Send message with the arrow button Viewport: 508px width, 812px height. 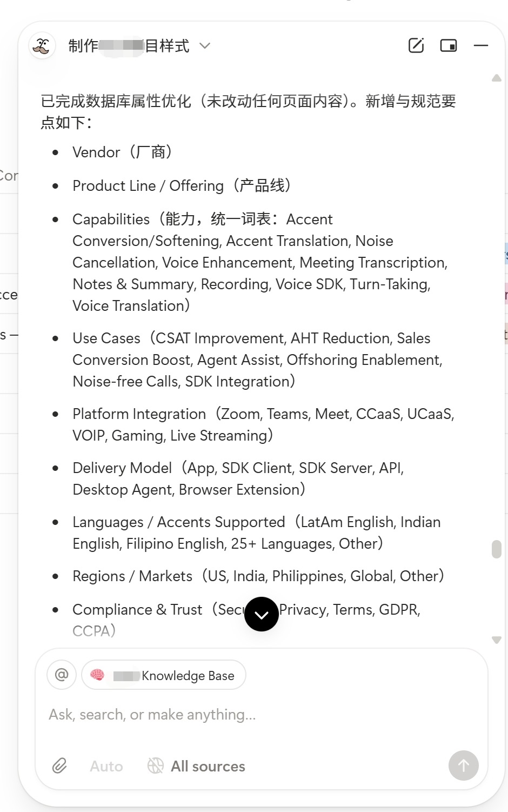click(463, 766)
